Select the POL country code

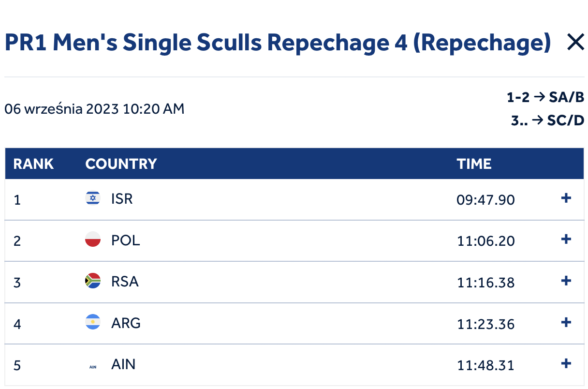tap(126, 240)
